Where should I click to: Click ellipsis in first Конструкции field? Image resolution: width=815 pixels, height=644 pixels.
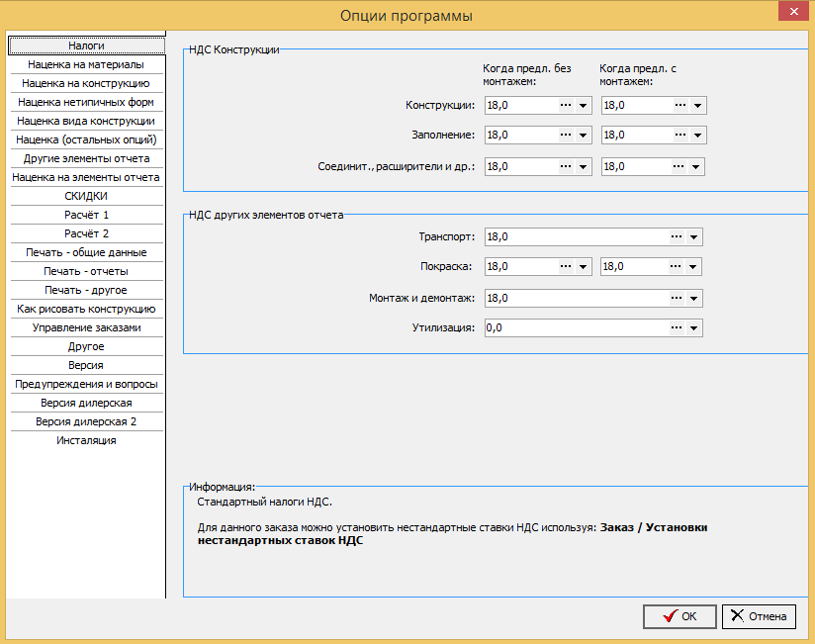(x=566, y=106)
